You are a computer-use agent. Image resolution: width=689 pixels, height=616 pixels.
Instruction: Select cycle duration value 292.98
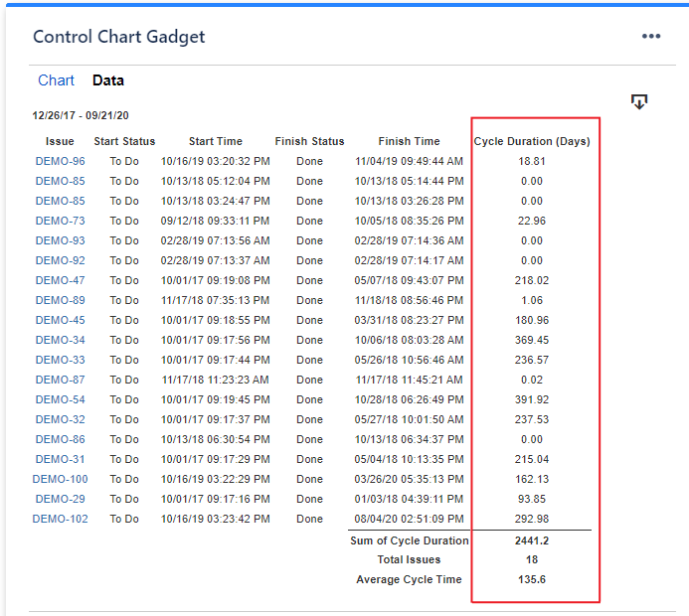(x=532, y=519)
